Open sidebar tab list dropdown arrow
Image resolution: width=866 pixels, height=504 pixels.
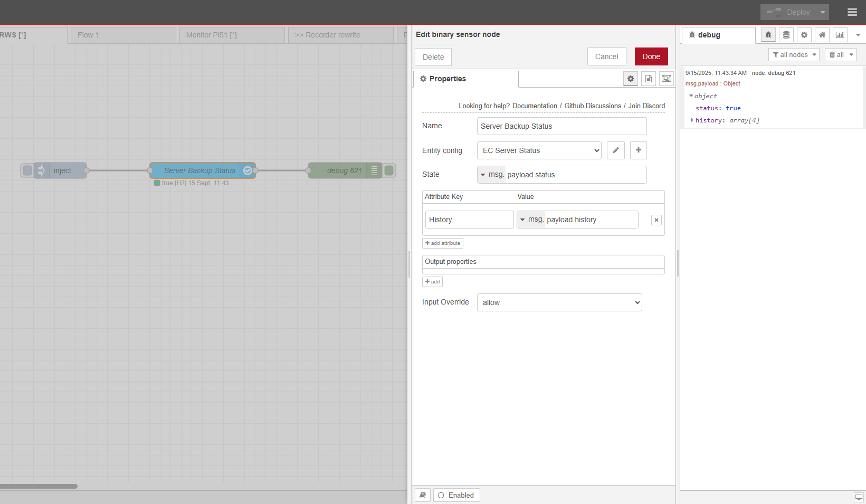coord(858,35)
